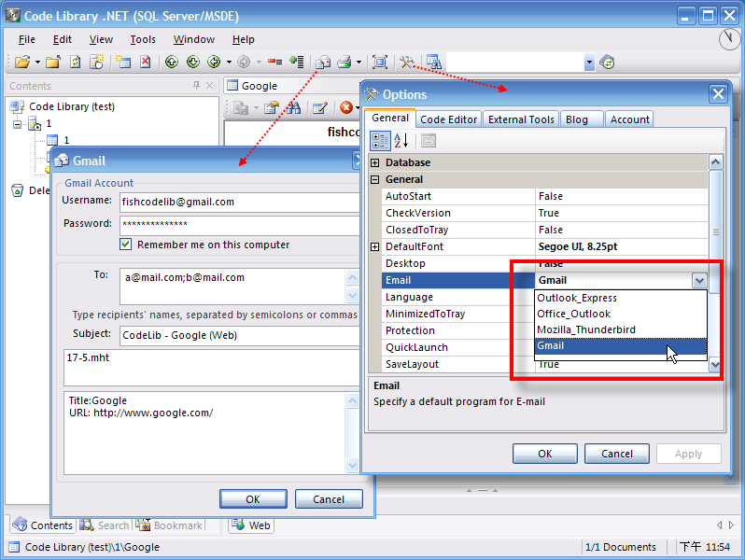The image size is (745, 560).
Task: Click the refresh document toolbar icon
Action: pos(75,62)
